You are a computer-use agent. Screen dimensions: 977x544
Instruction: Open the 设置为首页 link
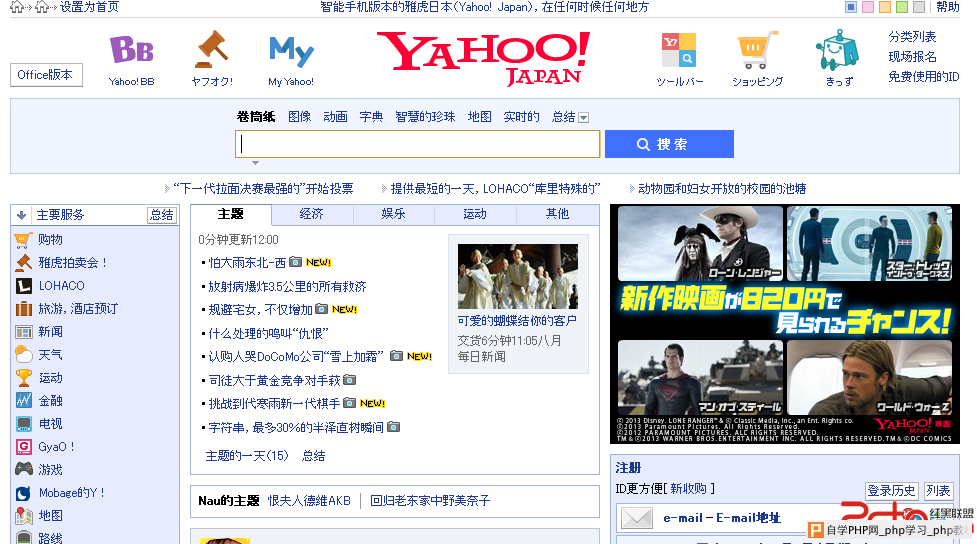pos(89,7)
